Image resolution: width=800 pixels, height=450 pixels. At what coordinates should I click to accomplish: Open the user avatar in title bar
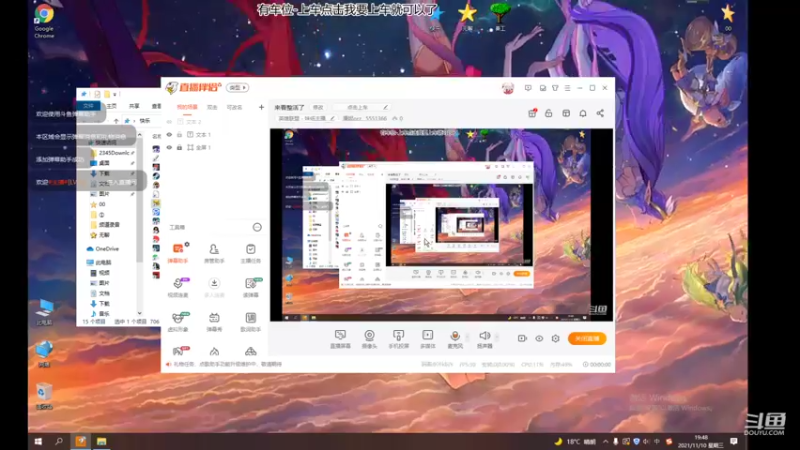point(508,88)
